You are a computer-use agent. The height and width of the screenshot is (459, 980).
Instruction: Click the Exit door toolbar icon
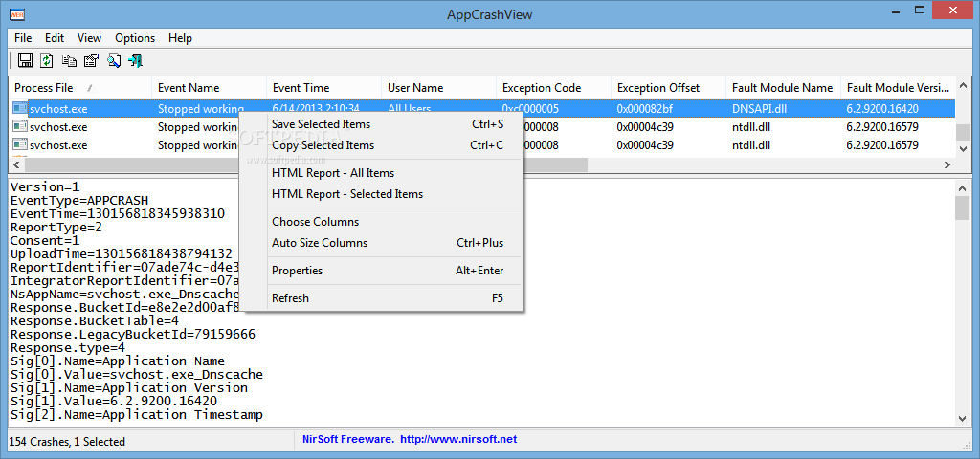point(135,60)
